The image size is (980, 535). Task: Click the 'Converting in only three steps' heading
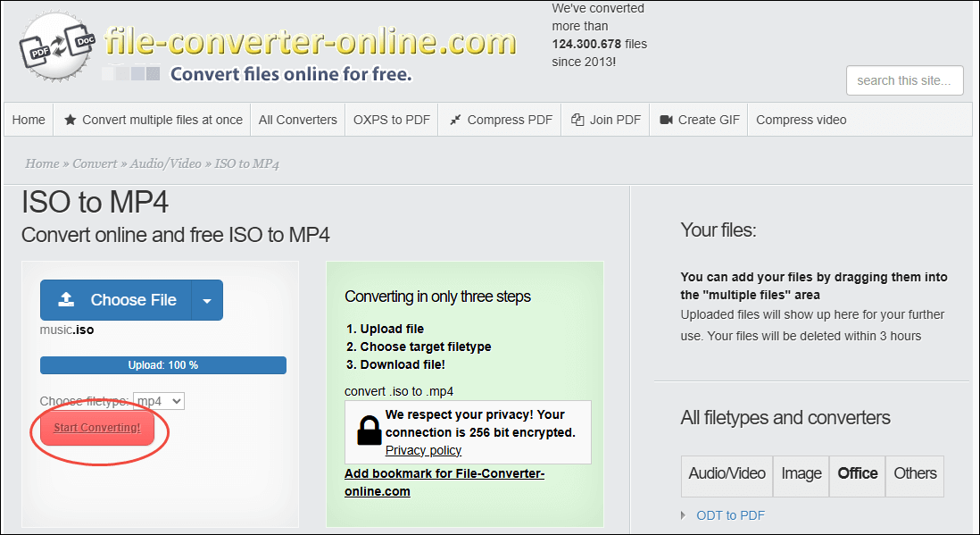coord(437,297)
